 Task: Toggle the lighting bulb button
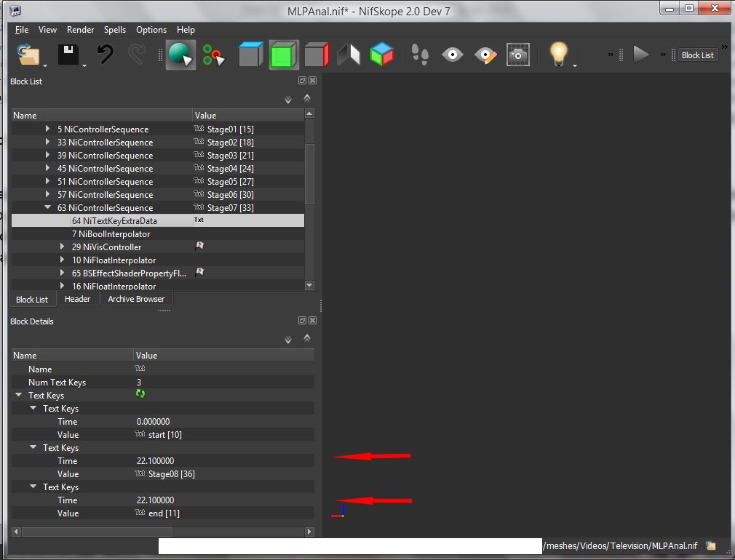(557, 55)
